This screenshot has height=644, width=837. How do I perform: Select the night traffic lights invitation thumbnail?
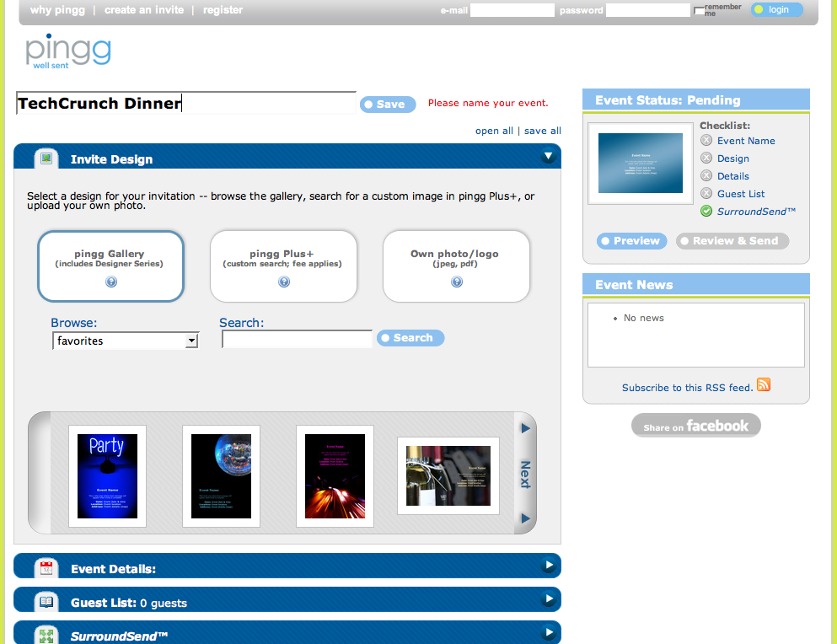pos(335,476)
